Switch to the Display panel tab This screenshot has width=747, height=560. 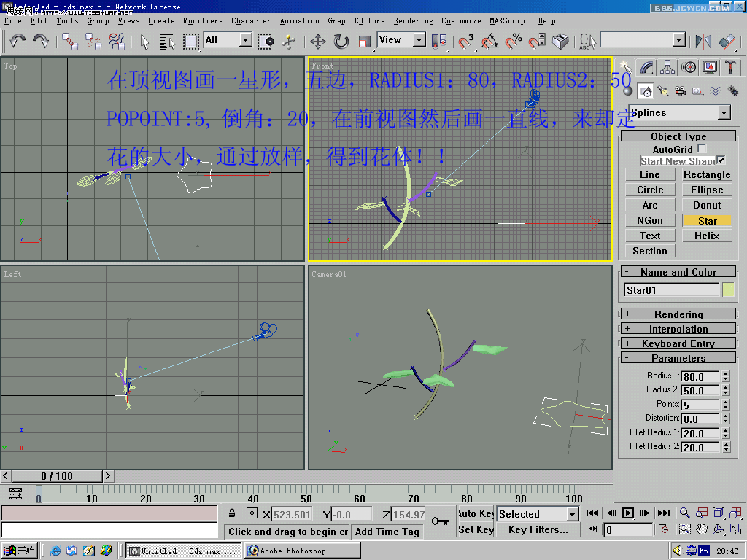(x=709, y=67)
